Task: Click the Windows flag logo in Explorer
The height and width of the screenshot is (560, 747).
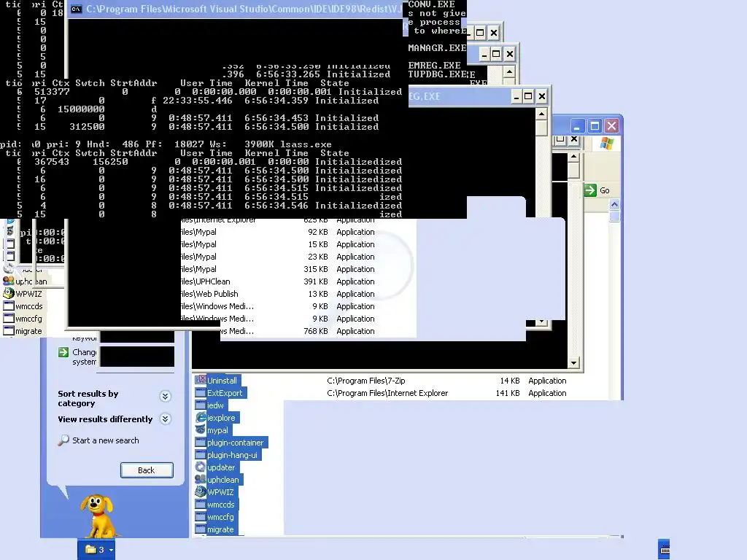Action: coord(606,144)
